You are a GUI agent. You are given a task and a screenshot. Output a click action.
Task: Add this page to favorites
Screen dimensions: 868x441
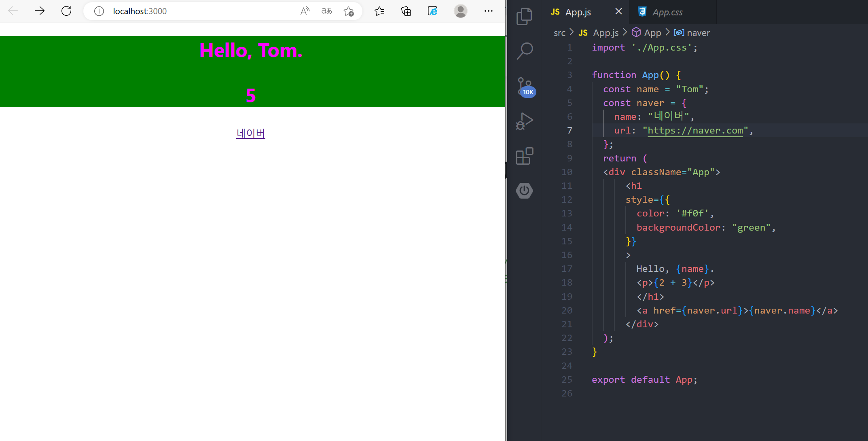[x=349, y=11]
